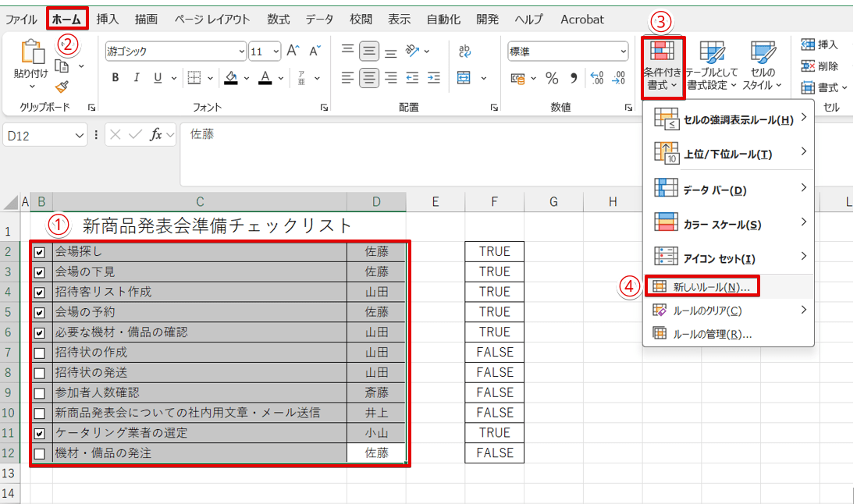Toggle Underline formatting
The width and height of the screenshot is (864, 504).
click(x=158, y=78)
